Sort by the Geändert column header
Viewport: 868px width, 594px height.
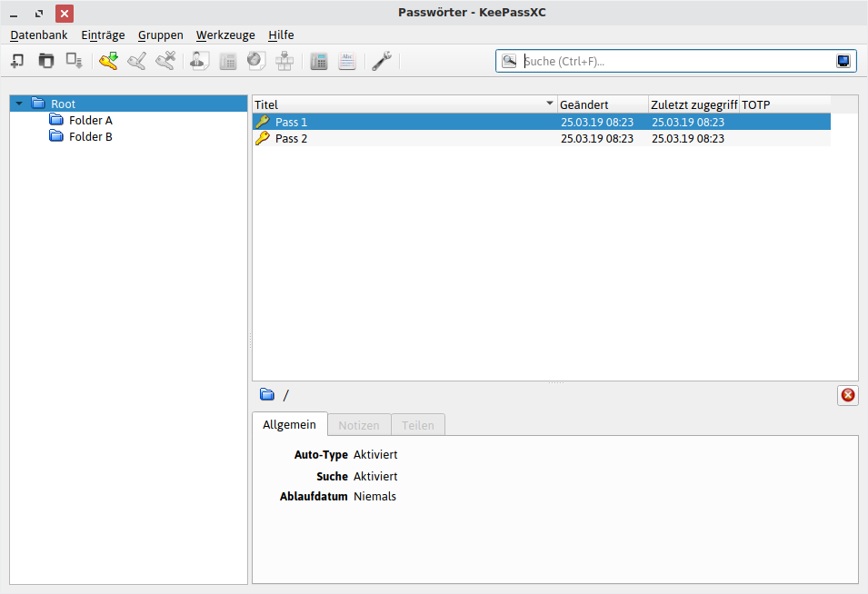603,104
